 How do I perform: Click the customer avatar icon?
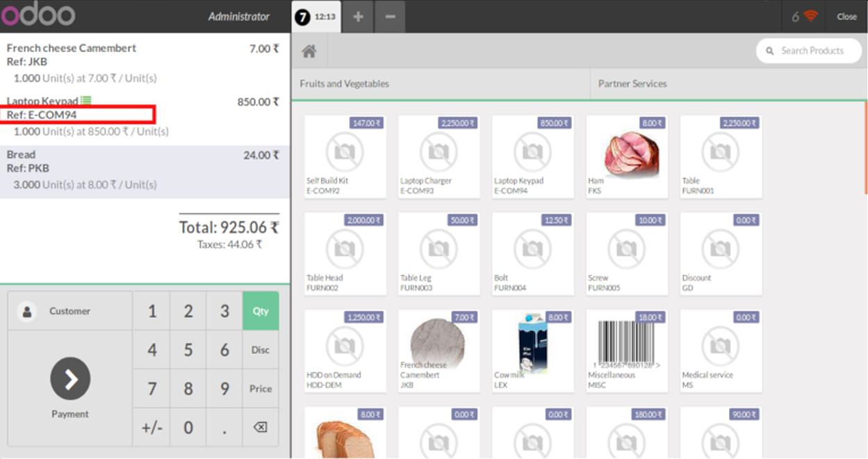point(28,312)
